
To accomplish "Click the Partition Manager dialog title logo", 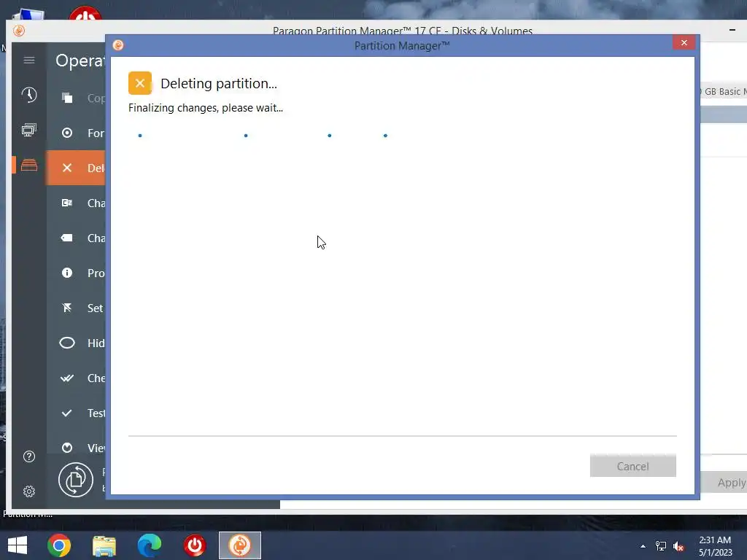I will click(118, 45).
